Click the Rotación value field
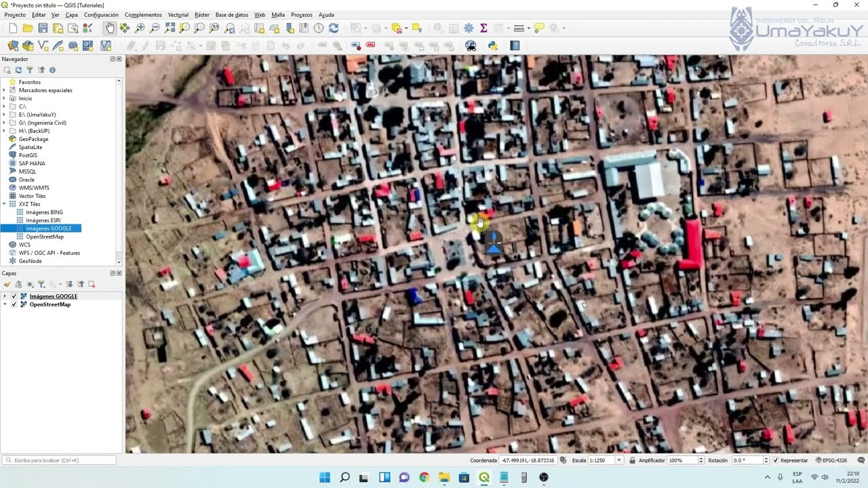 pyautogui.click(x=747, y=460)
